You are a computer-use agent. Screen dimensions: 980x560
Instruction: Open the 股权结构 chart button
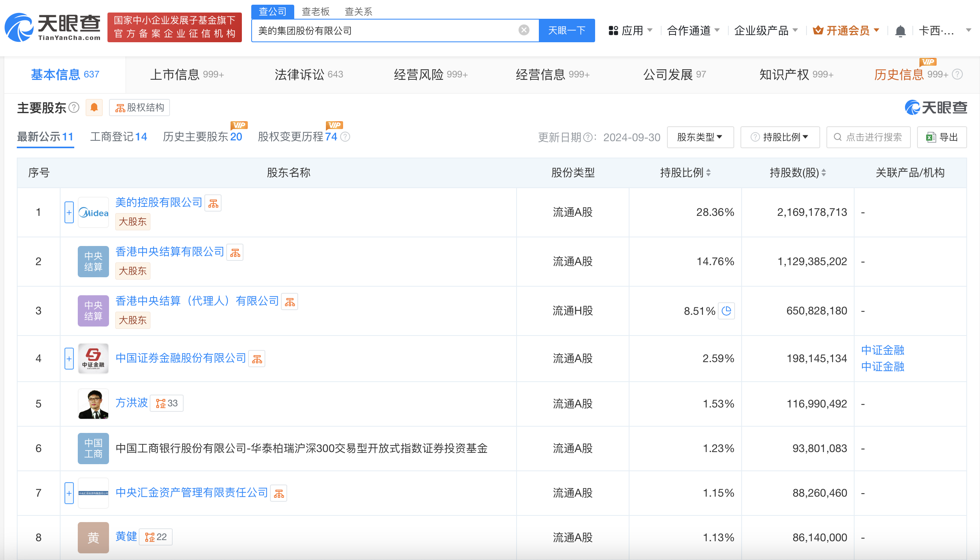pyautogui.click(x=139, y=108)
